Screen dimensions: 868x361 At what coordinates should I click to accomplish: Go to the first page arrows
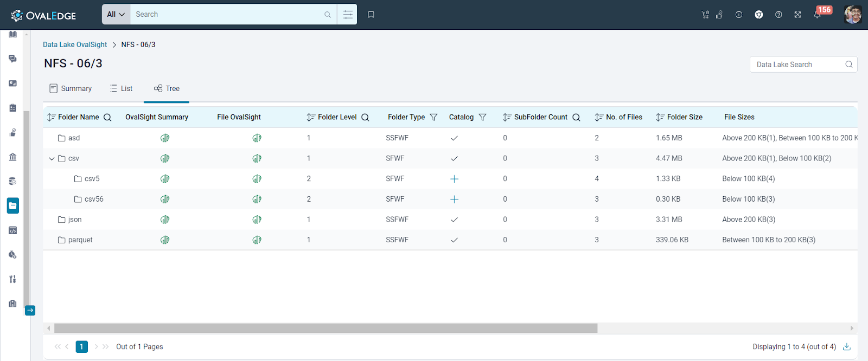click(58, 346)
